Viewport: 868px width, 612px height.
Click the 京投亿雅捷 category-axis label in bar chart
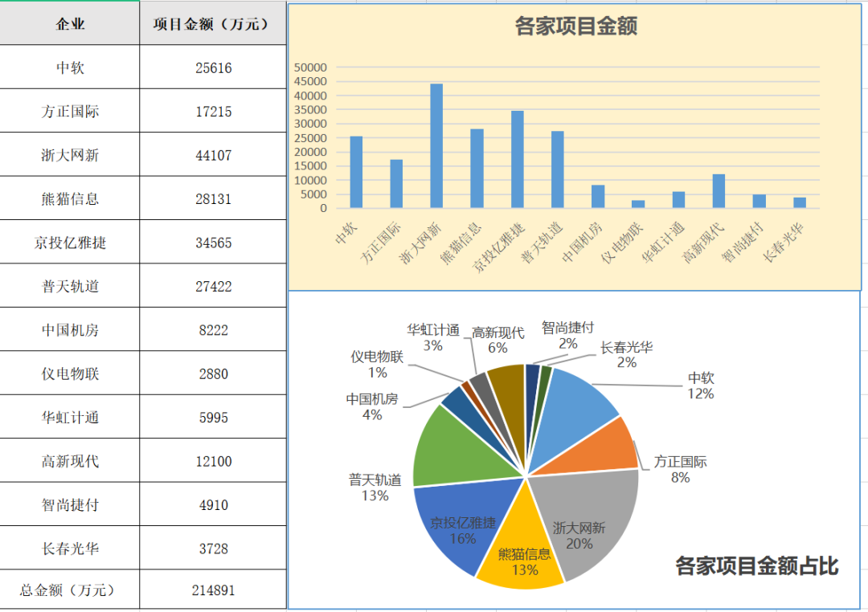point(497,248)
